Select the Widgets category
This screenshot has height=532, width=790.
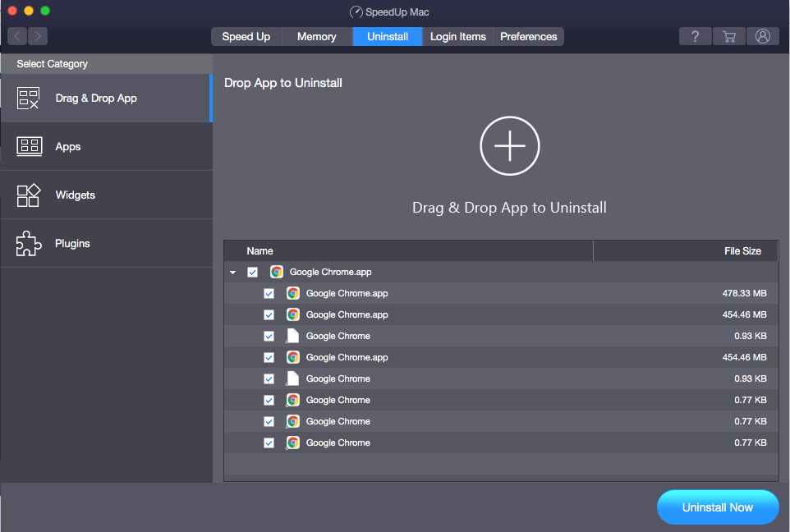(106, 195)
